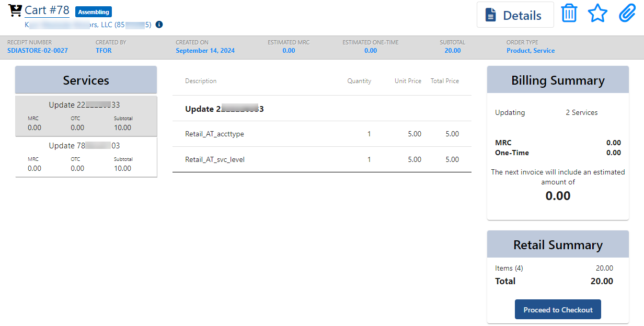Click created-by user TFOR
This screenshot has height=326, width=644.
coord(103,51)
